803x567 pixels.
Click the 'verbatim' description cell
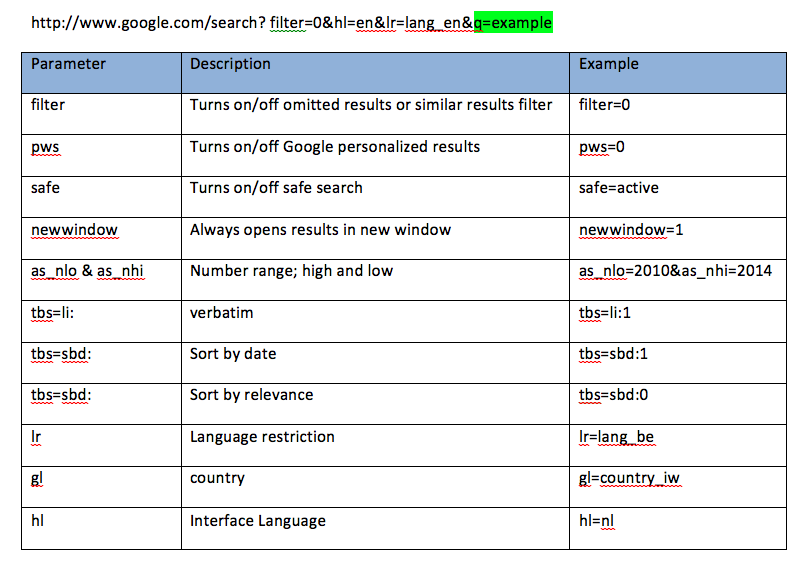pyautogui.click(x=221, y=313)
